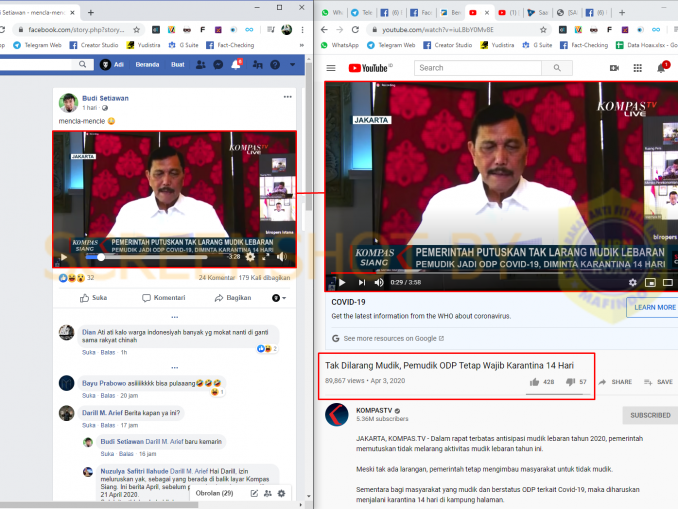The image size is (678, 509).
Task: Open See more resources on Google link
Action: tap(393, 338)
